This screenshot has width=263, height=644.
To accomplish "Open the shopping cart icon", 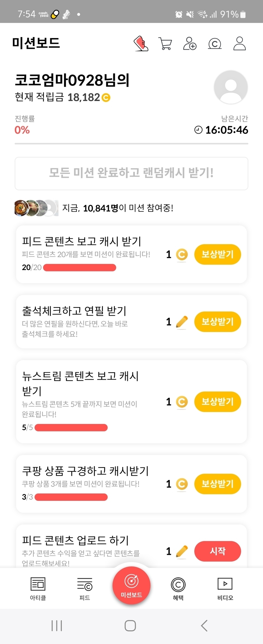I will (x=165, y=43).
